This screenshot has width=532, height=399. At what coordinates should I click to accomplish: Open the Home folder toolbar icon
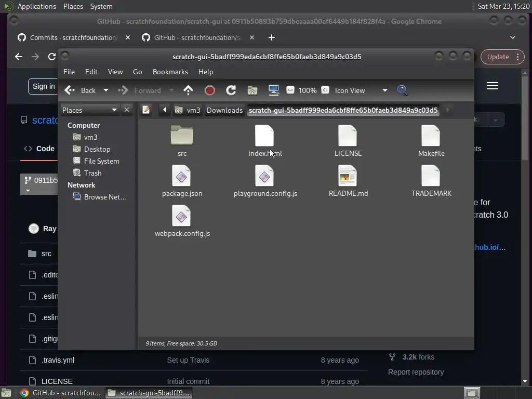tap(252, 90)
